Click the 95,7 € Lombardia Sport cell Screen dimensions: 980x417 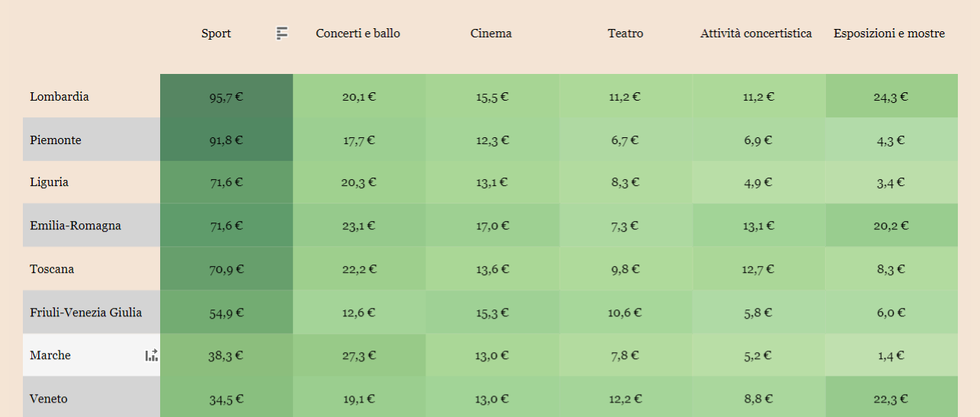pyautogui.click(x=227, y=96)
